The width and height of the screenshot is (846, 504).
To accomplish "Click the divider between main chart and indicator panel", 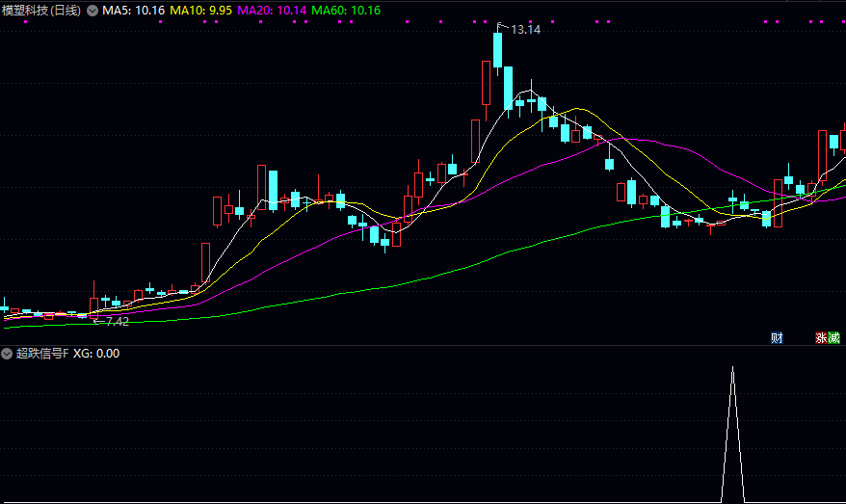I will tap(423, 345).
